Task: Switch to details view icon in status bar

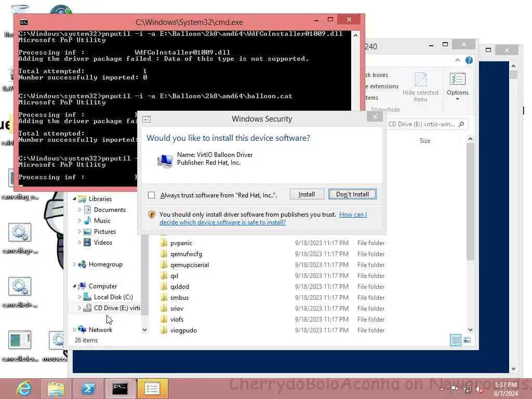Action: tap(455, 340)
